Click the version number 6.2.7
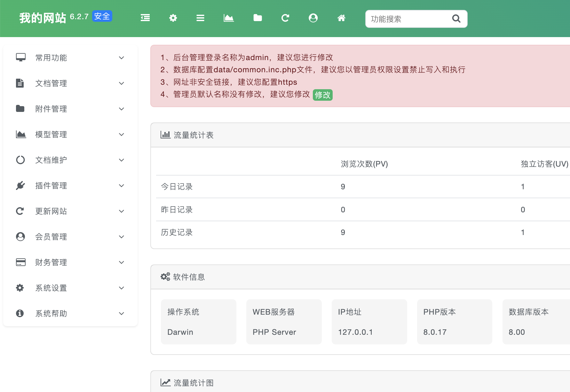 pos(79,17)
